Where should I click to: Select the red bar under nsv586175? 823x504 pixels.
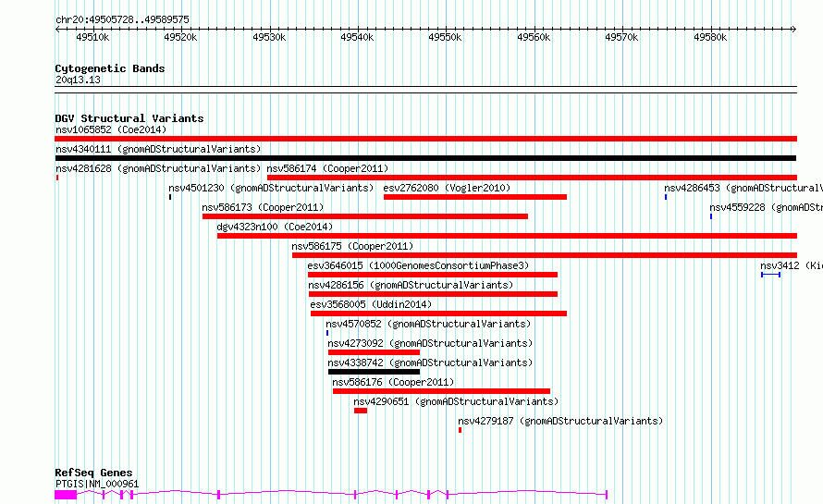(x=545, y=255)
